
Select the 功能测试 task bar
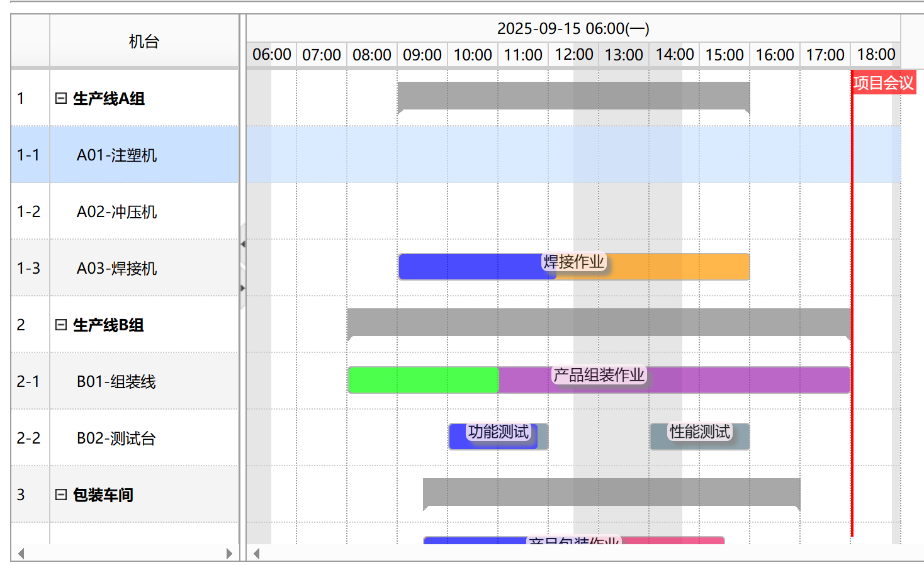[x=499, y=437]
